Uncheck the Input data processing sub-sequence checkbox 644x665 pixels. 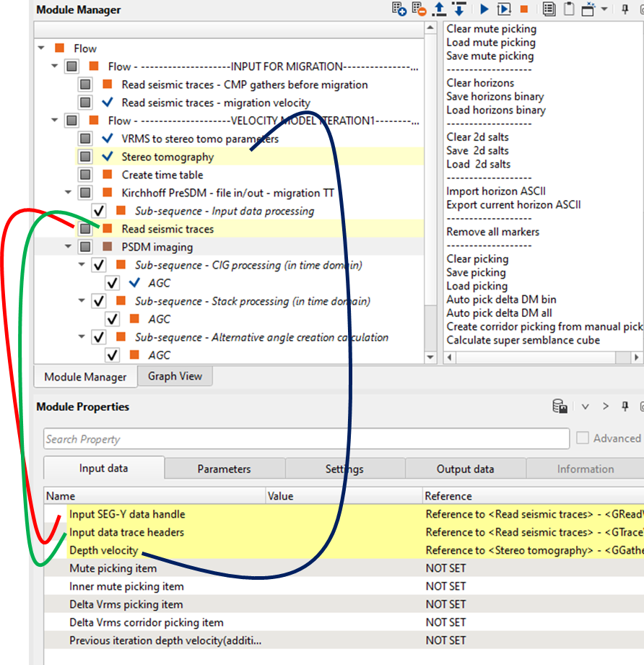click(99, 211)
